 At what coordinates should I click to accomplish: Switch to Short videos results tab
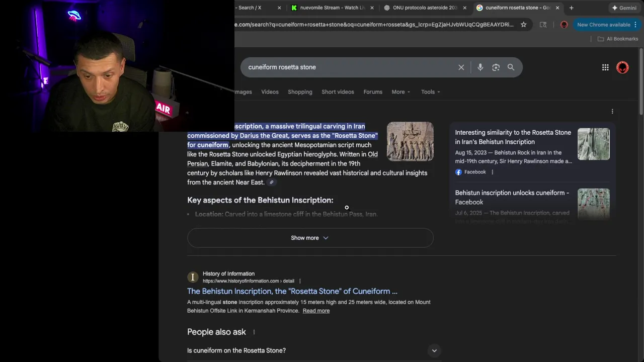(x=338, y=92)
